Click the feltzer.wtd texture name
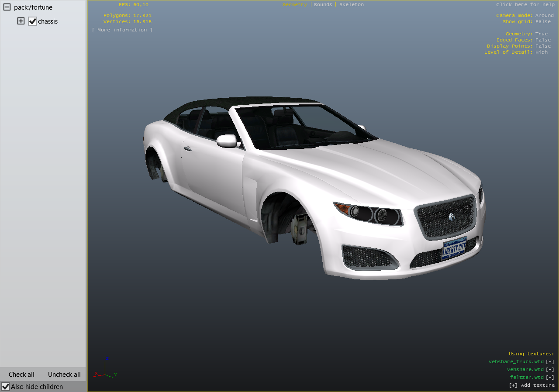The image size is (559, 392). 527,377
